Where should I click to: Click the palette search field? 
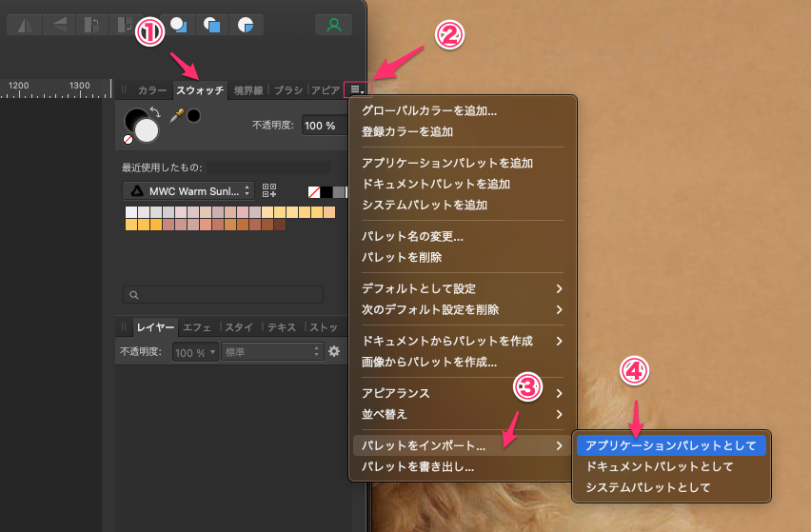pos(224,295)
